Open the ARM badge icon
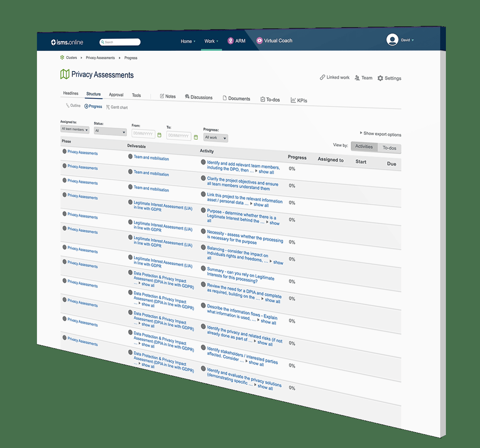 (231, 41)
